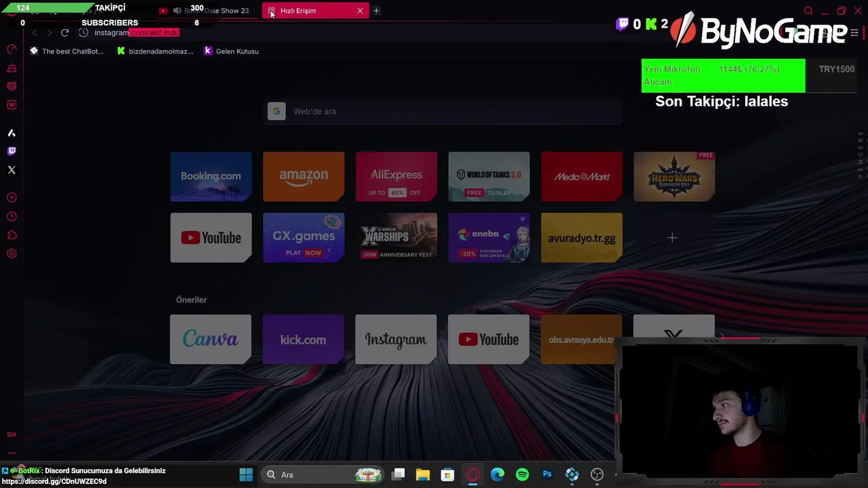The width and height of the screenshot is (868, 488).
Task: Open bizdenadamolmaz bookmark
Action: (x=155, y=52)
